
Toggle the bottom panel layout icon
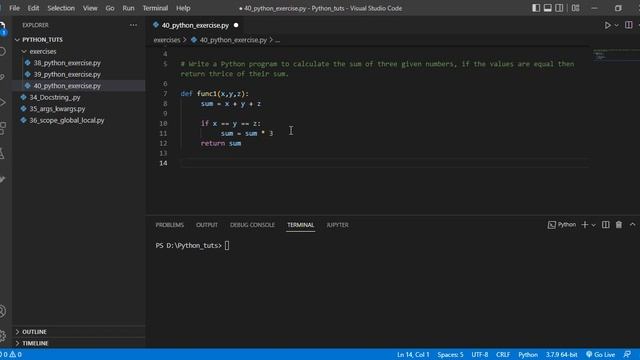point(548,8)
